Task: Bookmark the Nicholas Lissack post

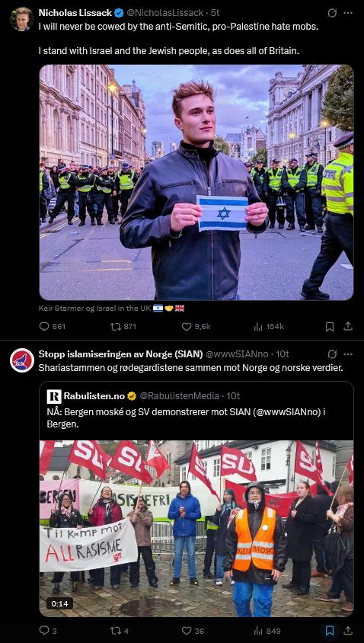Action: pos(330,326)
